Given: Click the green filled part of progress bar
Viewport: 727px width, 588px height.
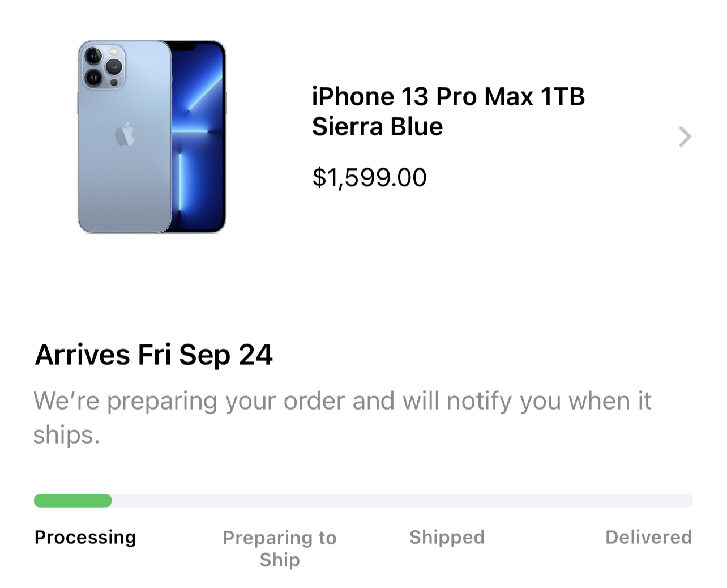Looking at the screenshot, I should click(x=72, y=501).
